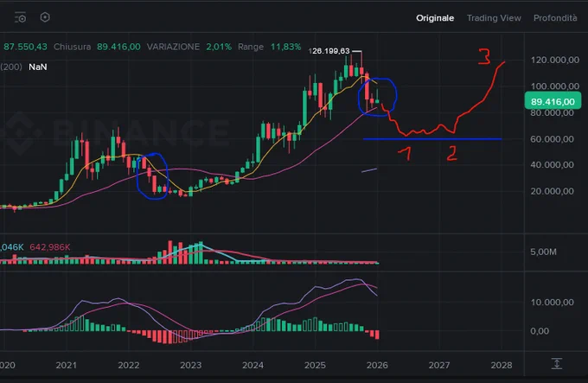The image size is (588, 383).
Task: Open the chart display settings icon
Action: point(20,17)
